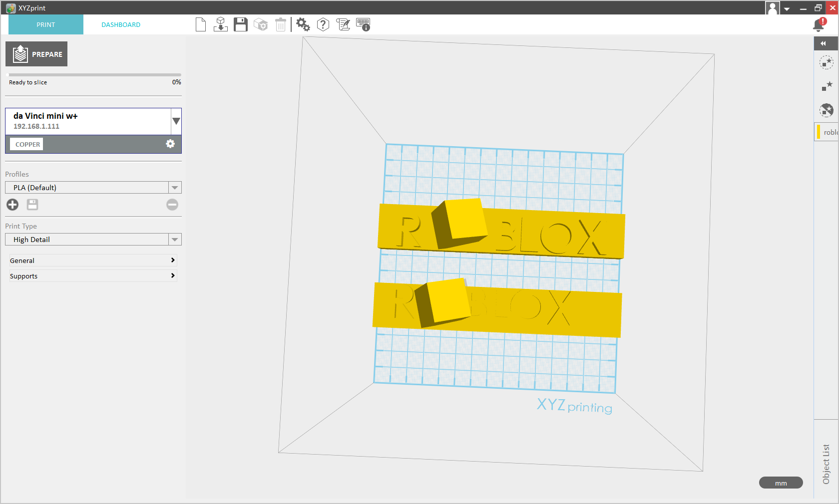Open the vertical Object List tab

(x=826, y=464)
